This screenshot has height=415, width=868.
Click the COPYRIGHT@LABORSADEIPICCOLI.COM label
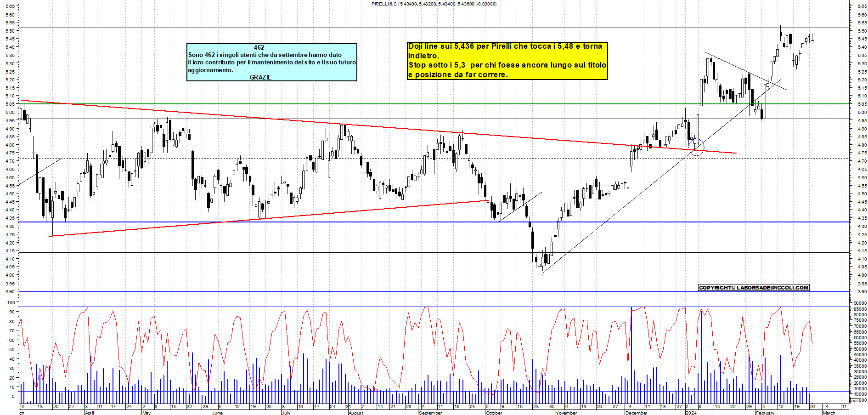(754, 288)
